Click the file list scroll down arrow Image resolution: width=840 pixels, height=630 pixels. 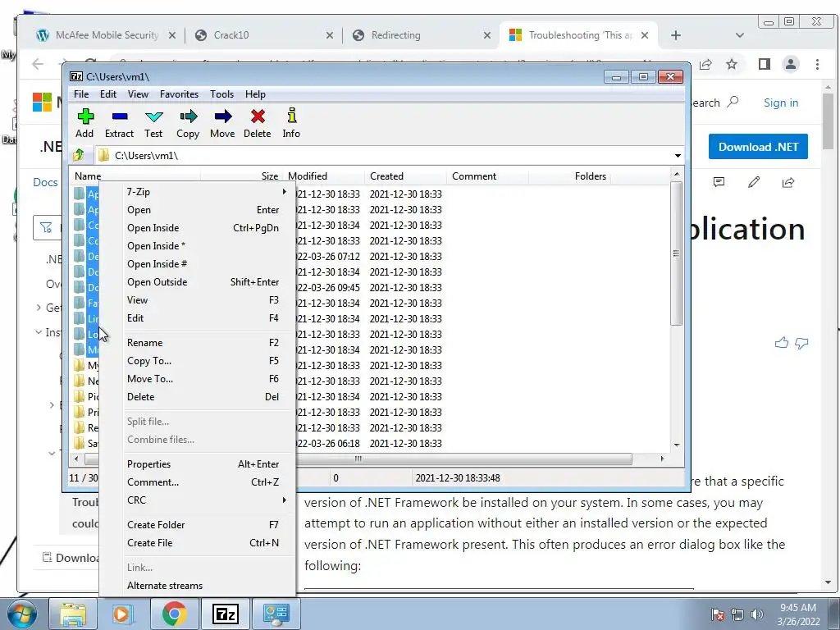pos(677,445)
